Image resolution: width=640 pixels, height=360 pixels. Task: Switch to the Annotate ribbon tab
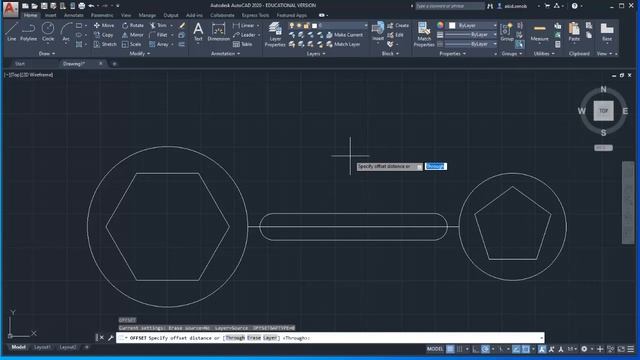coord(73,15)
